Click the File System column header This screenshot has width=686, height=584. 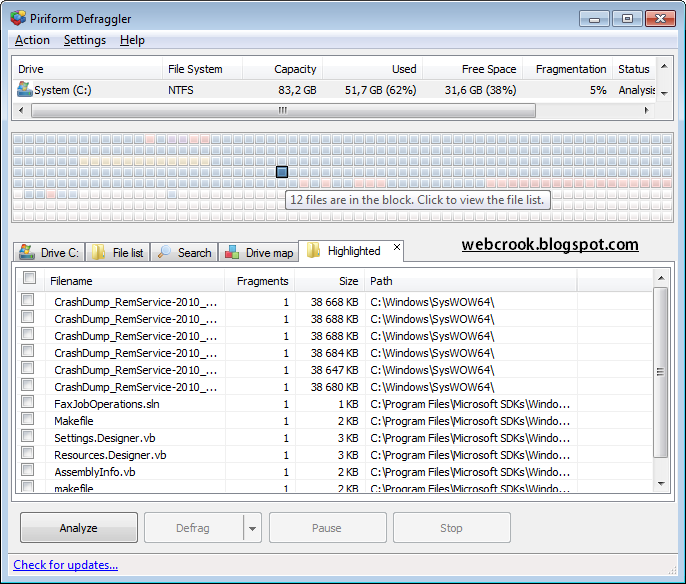coord(202,69)
